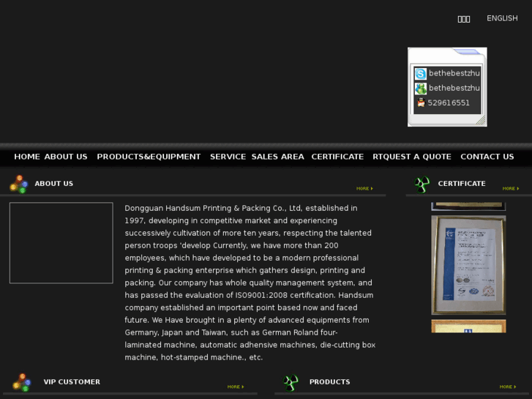Screen dimensions: 532x399
Task: Click the colorful balls icon beside VIP Customer
Action: coord(22,382)
